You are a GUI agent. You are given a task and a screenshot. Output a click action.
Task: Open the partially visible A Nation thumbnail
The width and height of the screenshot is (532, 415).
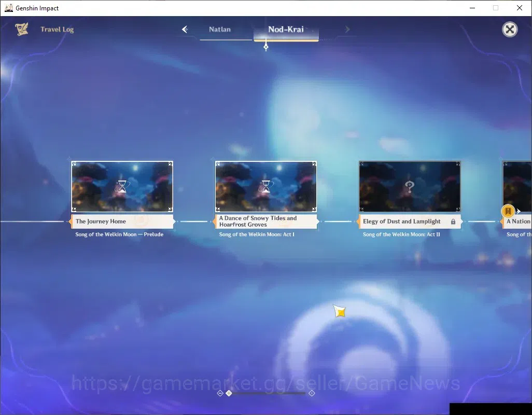point(517,186)
